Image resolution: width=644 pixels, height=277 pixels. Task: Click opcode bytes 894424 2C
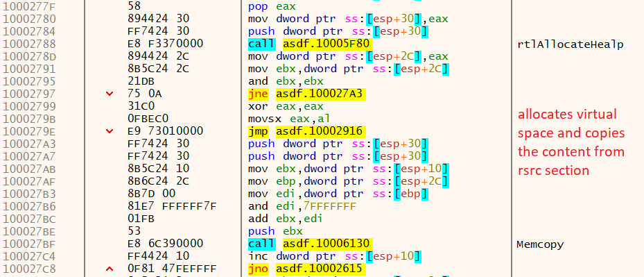[x=159, y=56]
